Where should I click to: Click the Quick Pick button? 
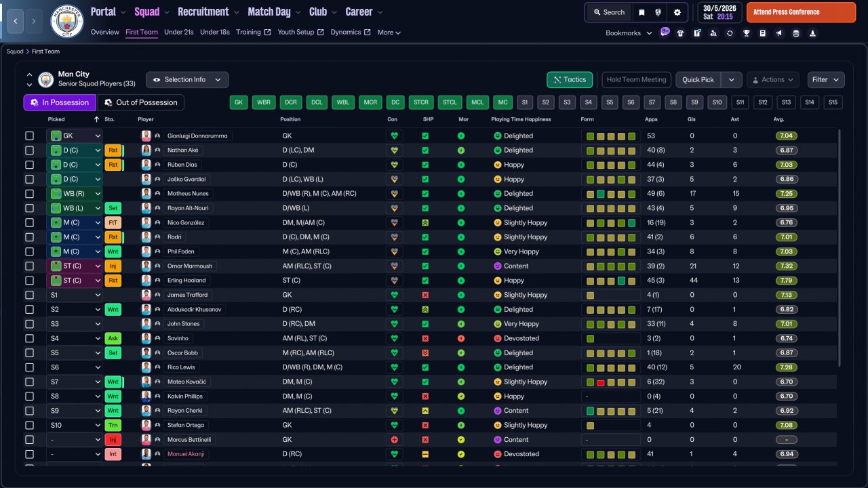[x=698, y=80]
